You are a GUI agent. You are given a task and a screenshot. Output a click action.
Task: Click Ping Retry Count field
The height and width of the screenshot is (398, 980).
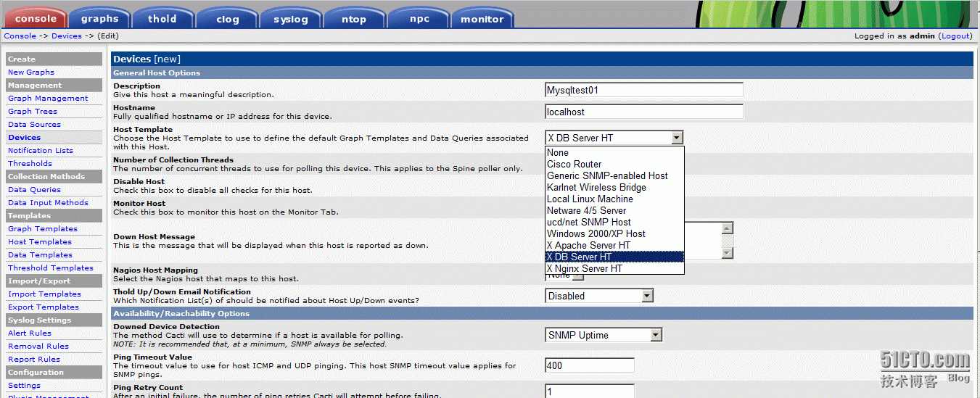coord(590,391)
